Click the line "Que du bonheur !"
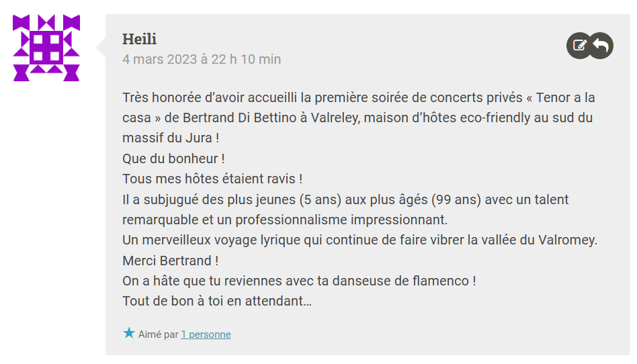The image size is (637, 364). click(173, 159)
